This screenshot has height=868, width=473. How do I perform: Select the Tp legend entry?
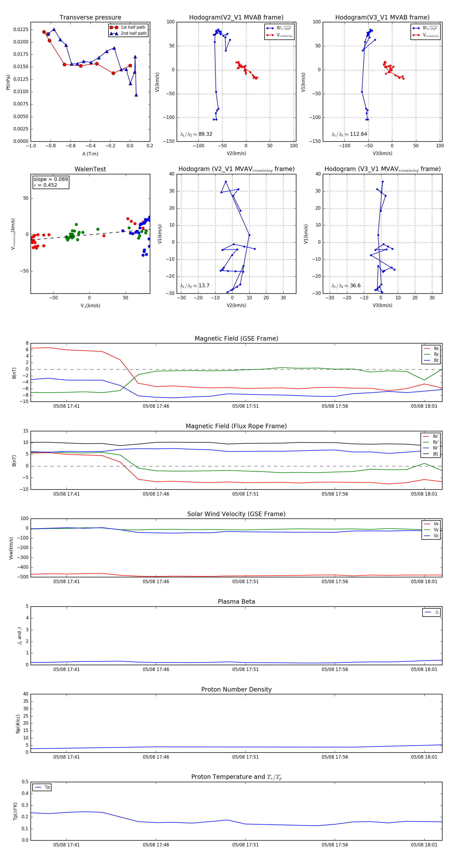[42, 787]
